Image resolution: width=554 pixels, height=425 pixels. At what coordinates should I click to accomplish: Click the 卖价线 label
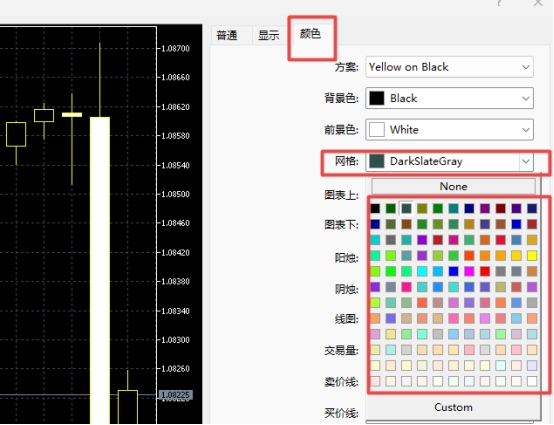[x=341, y=382]
